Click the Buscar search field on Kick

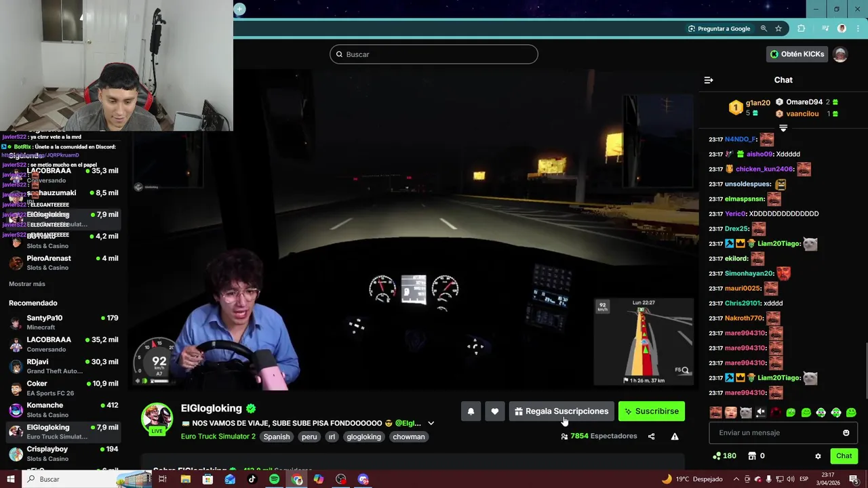coord(434,54)
